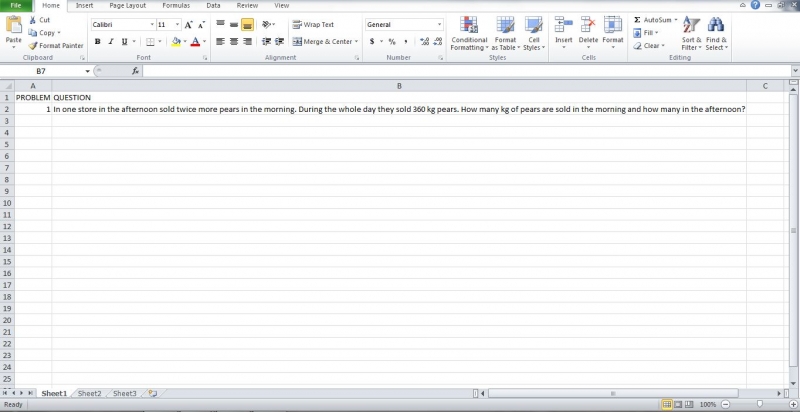The height and width of the screenshot is (412, 800).
Task: Click the Increase Decimal icon
Action: tap(425, 42)
